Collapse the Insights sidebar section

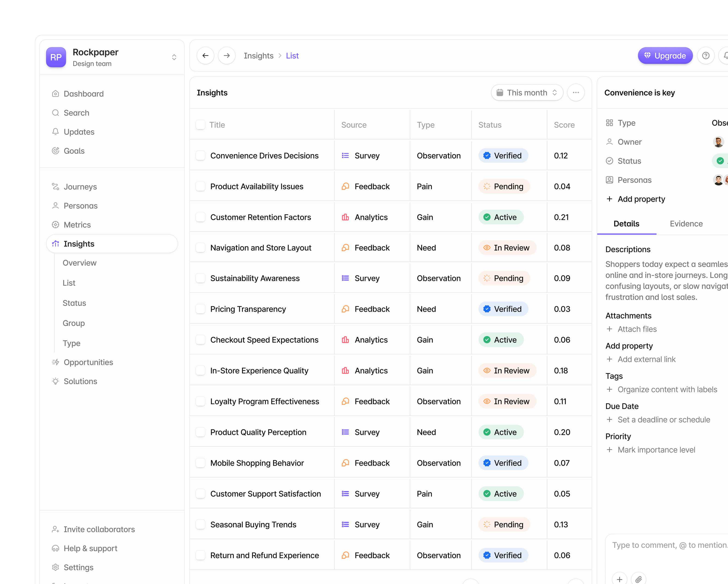tap(112, 244)
